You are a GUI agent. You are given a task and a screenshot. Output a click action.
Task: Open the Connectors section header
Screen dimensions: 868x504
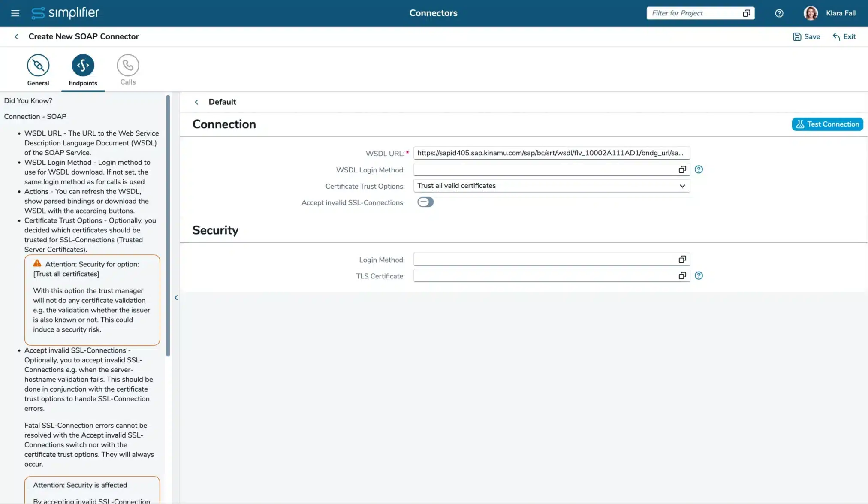tap(433, 13)
